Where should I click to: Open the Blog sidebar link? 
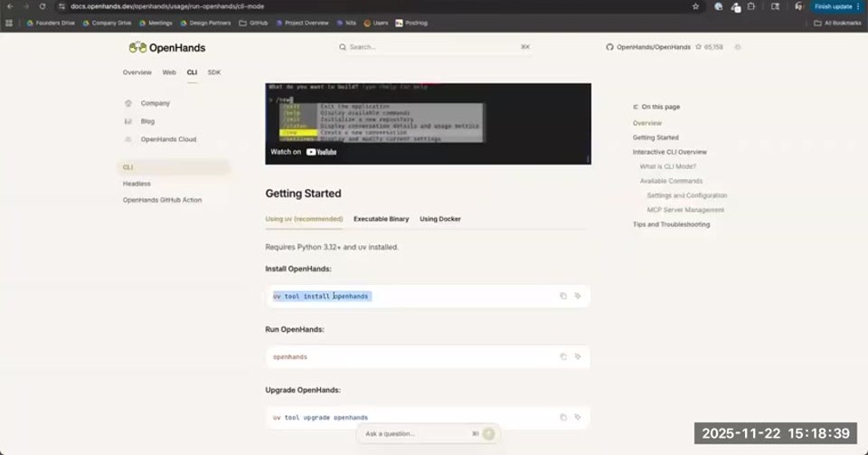click(147, 121)
